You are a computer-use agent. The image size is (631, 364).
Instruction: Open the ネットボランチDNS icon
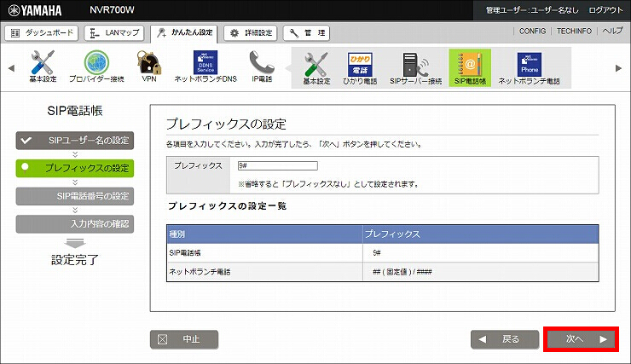(206, 66)
